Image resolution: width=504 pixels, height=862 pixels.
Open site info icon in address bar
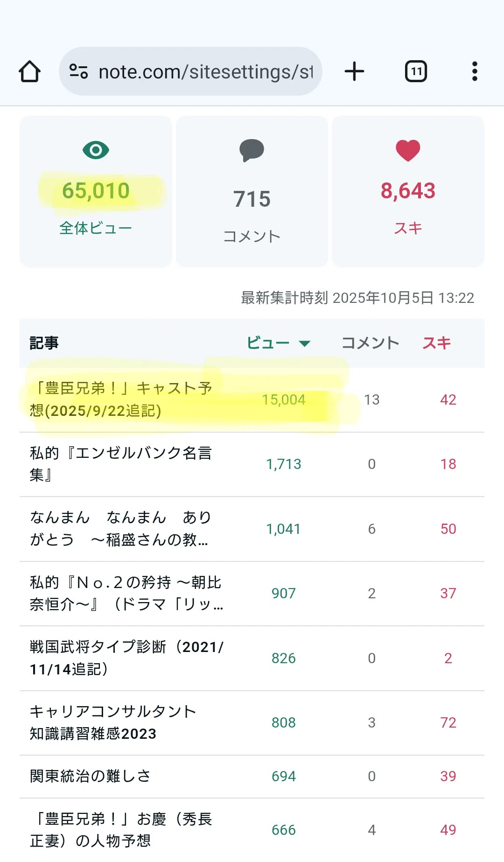[x=78, y=71]
